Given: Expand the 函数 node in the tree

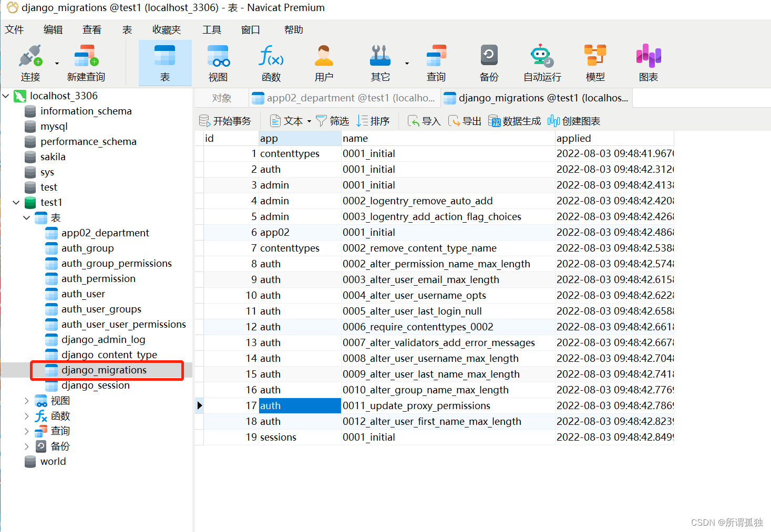Looking at the screenshot, I should [27, 416].
